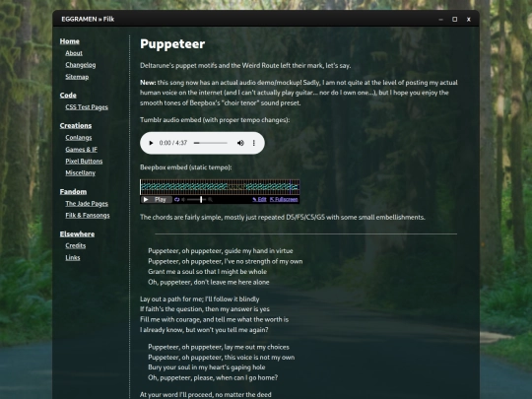
Task: Open the Code section link
Action: coord(68,96)
